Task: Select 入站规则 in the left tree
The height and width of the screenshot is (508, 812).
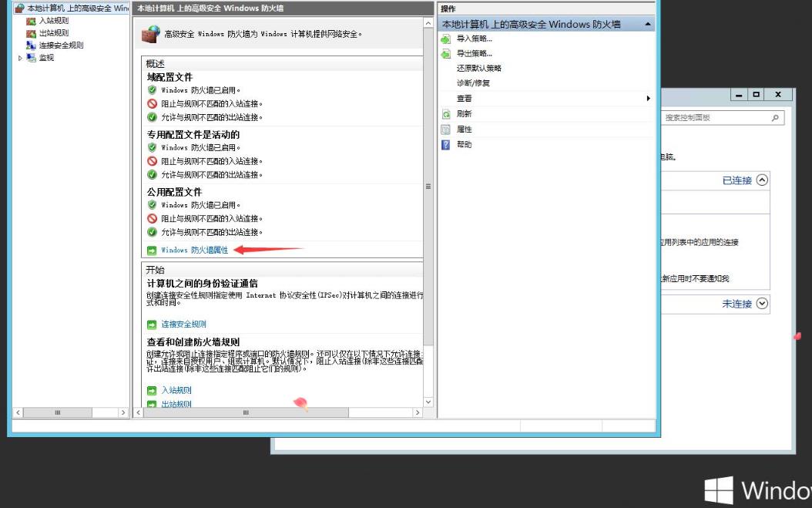Action: tap(54, 21)
